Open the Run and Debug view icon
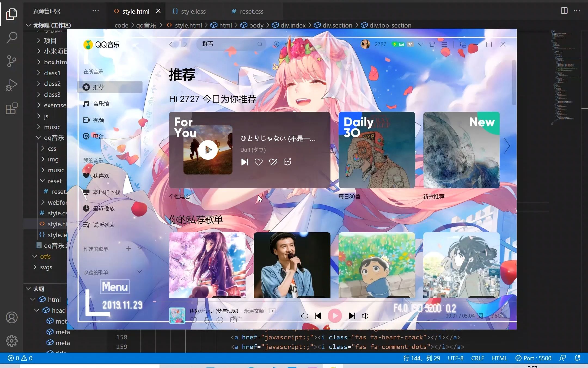 pyautogui.click(x=11, y=85)
